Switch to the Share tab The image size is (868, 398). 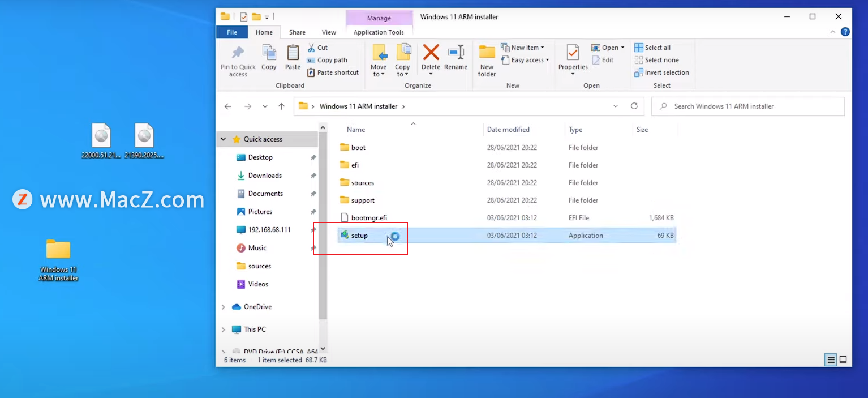click(297, 32)
